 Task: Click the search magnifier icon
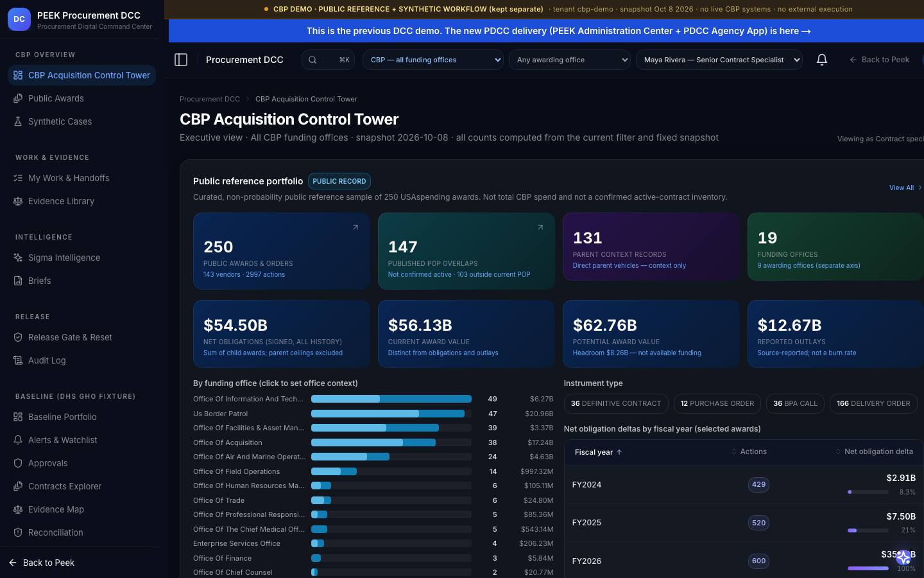(x=312, y=60)
